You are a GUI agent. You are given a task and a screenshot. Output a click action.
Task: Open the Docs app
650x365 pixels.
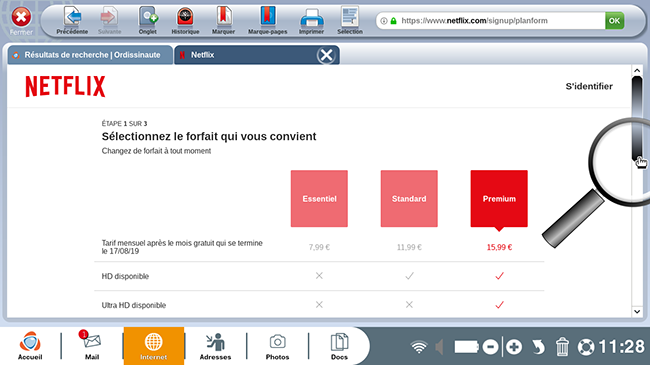339,346
